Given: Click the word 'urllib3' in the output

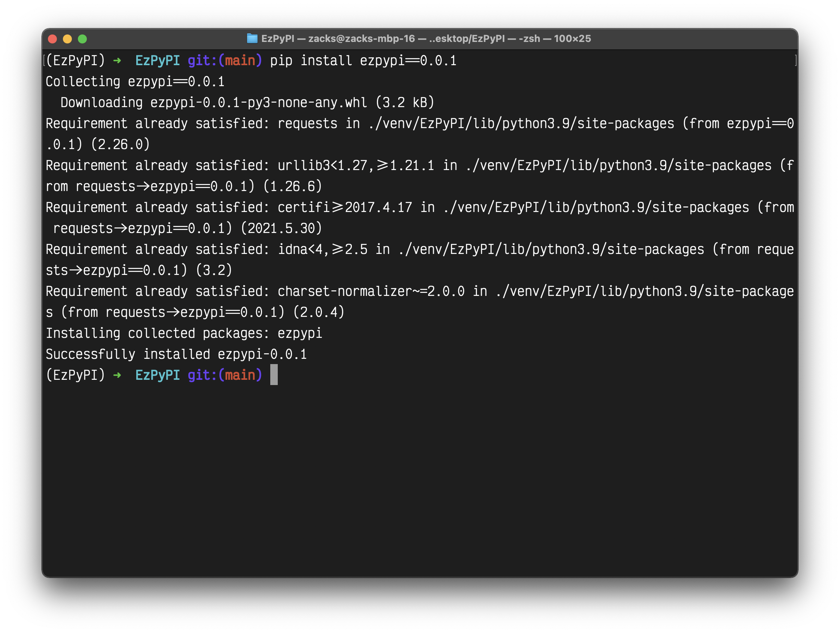Looking at the screenshot, I should coord(304,166).
